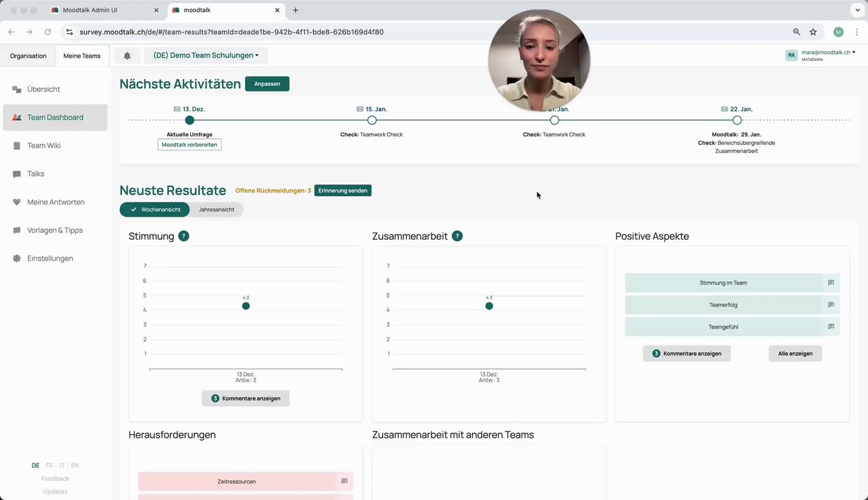Screen dimensions: 868x500
Task: Switch to Moodtalk Admin UI browser tab
Action: (x=105, y=10)
